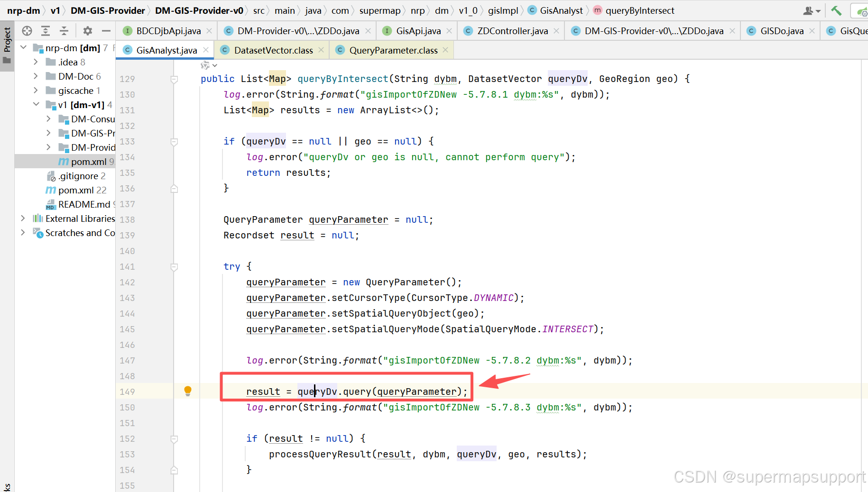Select the .gitignore file

click(x=65, y=176)
